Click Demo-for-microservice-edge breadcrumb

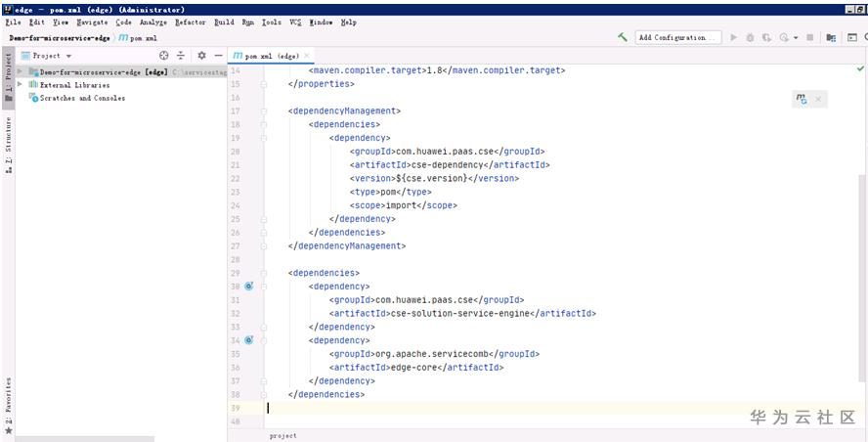[60, 38]
